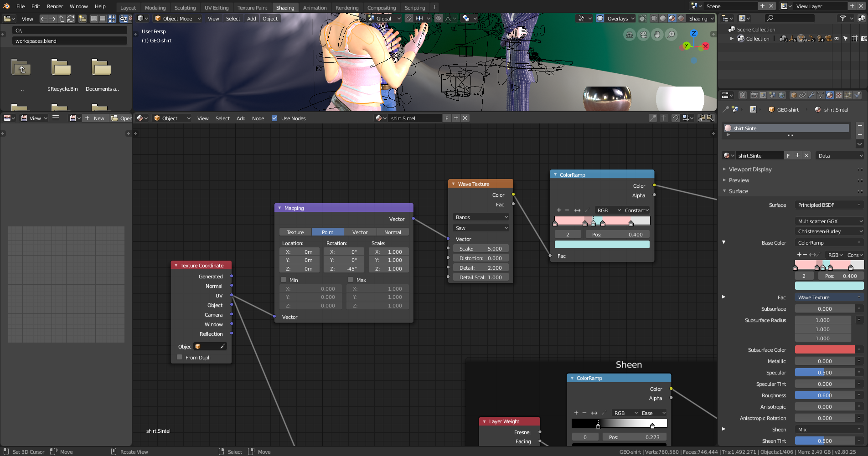Open the Window menu
Screen dimensions: 868x456
coord(78,6)
